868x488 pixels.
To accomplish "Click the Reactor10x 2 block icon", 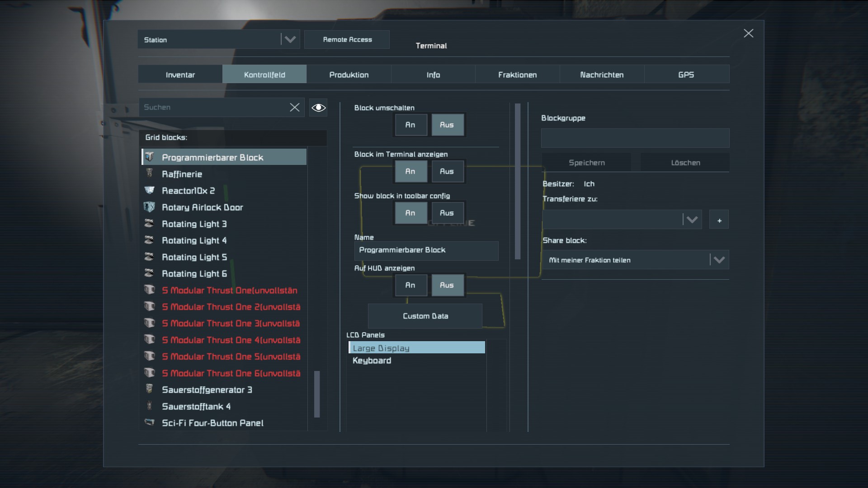I will tap(150, 190).
